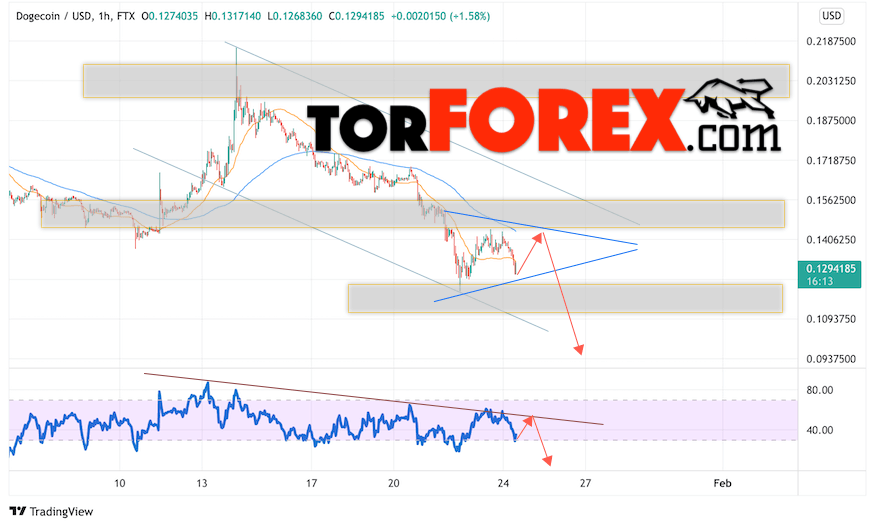Click the current price label 0.1294185

point(830,269)
